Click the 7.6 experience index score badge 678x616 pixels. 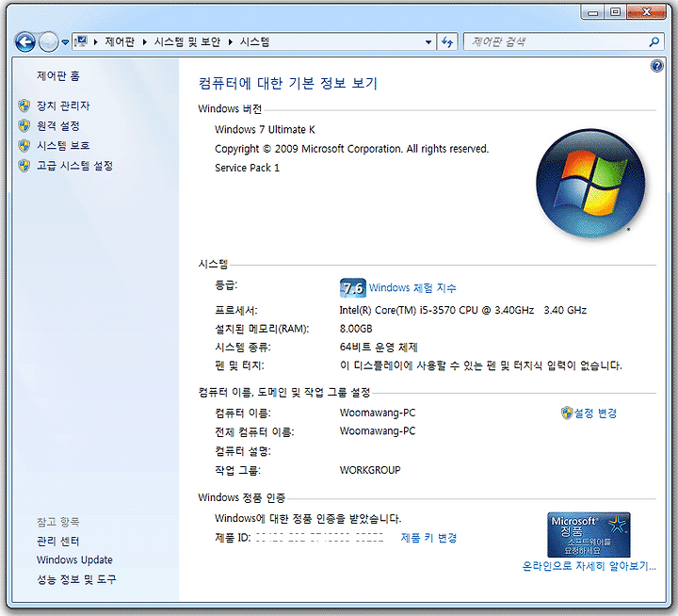[x=353, y=288]
